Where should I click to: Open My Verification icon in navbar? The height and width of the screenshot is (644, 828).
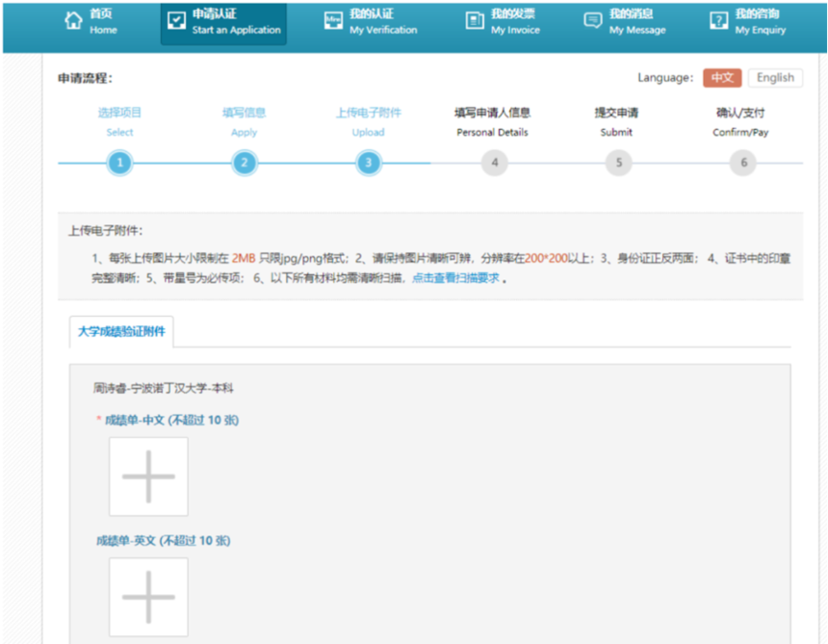(x=333, y=21)
